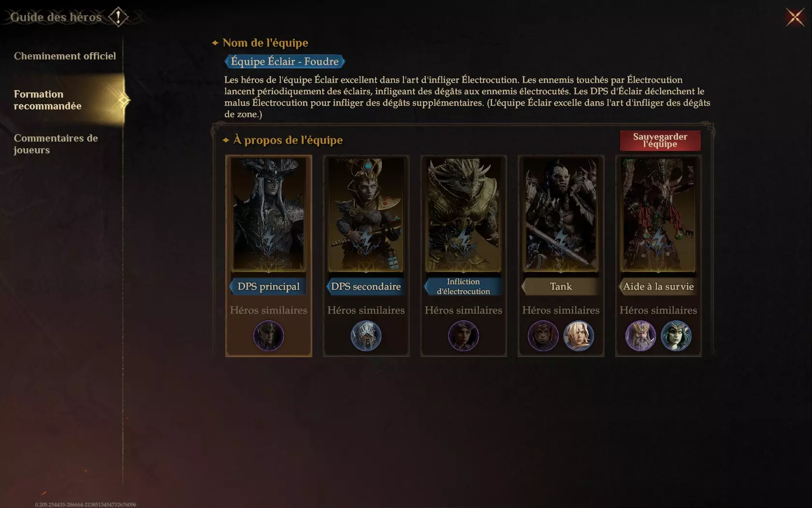Select the DPS secondaire hero portrait
The image size is (812, 508).
point(366,215)
